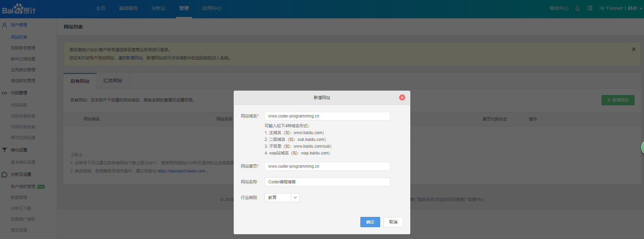The height and width of the screenshot is (239, 644).
Task: Click the 账户管理 section heading
Action: click(x=19, y=25)
